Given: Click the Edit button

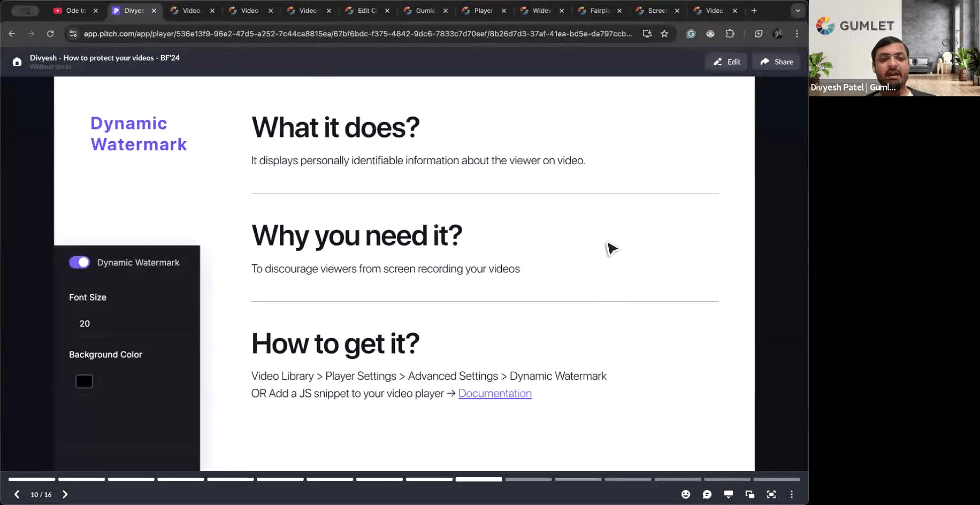Looking at the screenshot, I should [726, 62].
